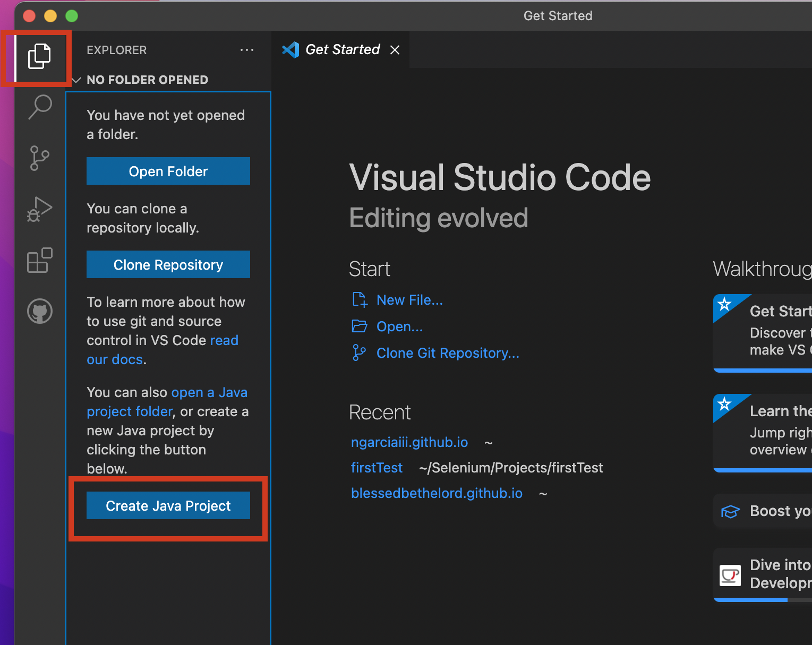Click Open... under Start
Viewport: 812px width, 645px height.
(x=399, y=326)
